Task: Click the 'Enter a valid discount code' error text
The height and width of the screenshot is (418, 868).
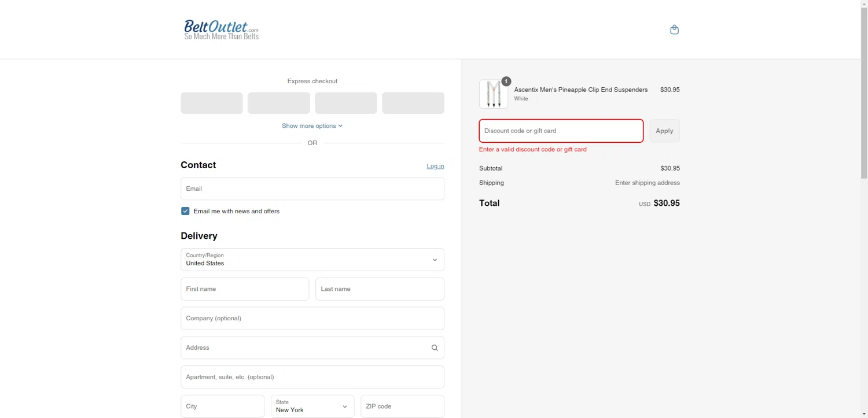Action: (x=533, y=149)
